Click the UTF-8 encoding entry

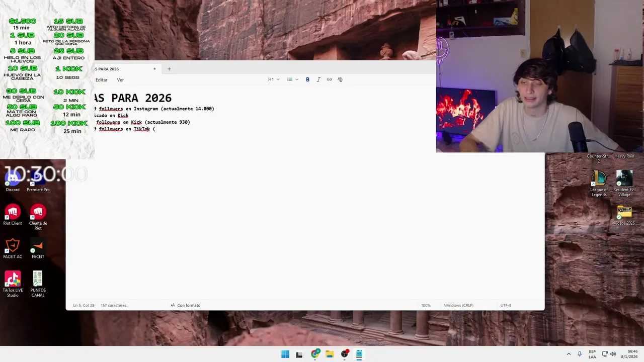pyautogui.click(x=506, y=305)
